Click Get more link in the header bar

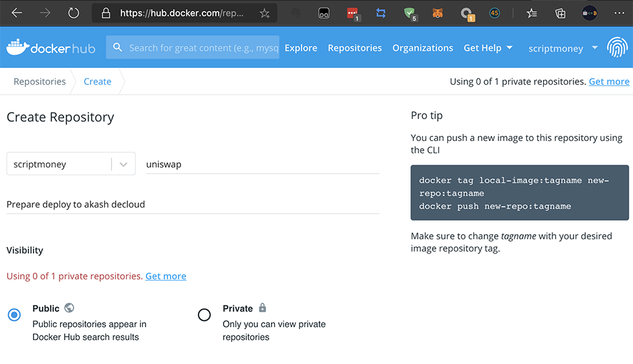[609, 81]
